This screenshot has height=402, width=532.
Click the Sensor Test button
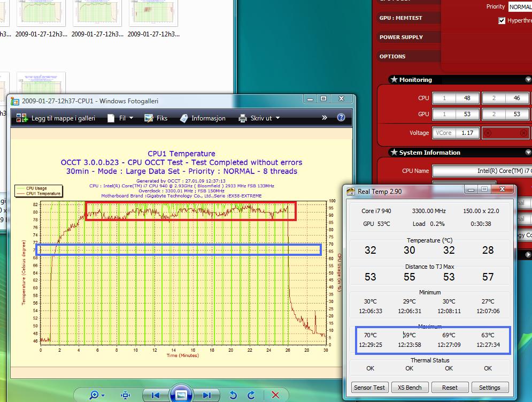(x=369, y=388)
